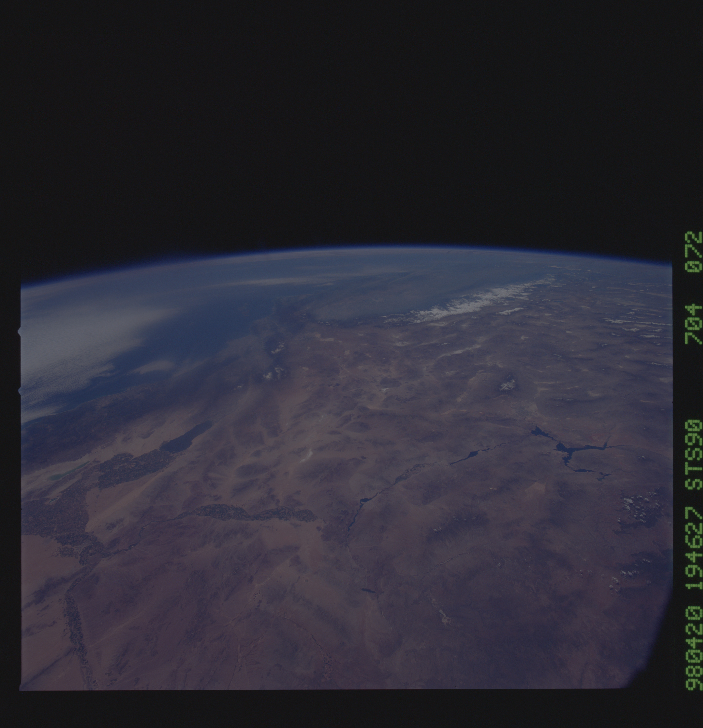Screen dimensions: 703x728
Task: Click the black space region top of frame
Action: tap(334, 111)
